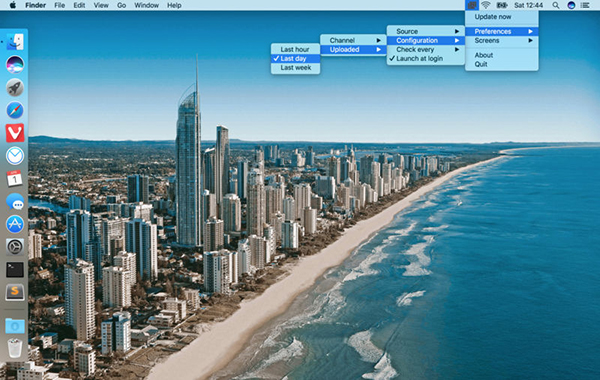
Task: Open Safari compass icon in Dock
Action: [15, 110]
